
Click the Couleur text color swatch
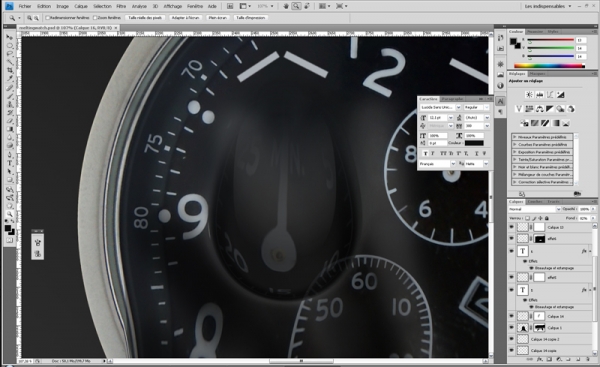click(474, 143)
